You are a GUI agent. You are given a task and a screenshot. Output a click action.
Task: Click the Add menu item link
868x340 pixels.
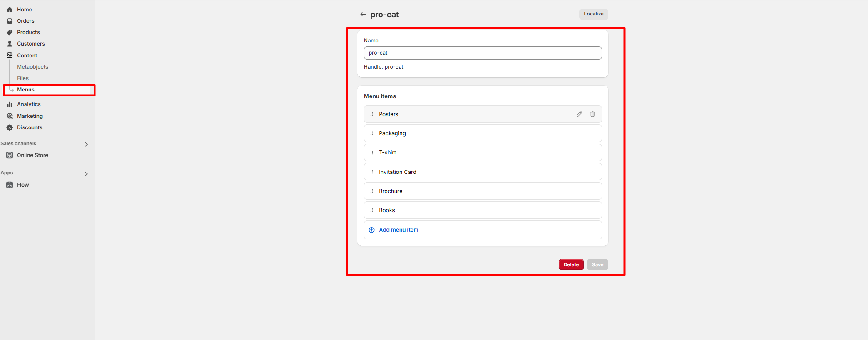398,230
